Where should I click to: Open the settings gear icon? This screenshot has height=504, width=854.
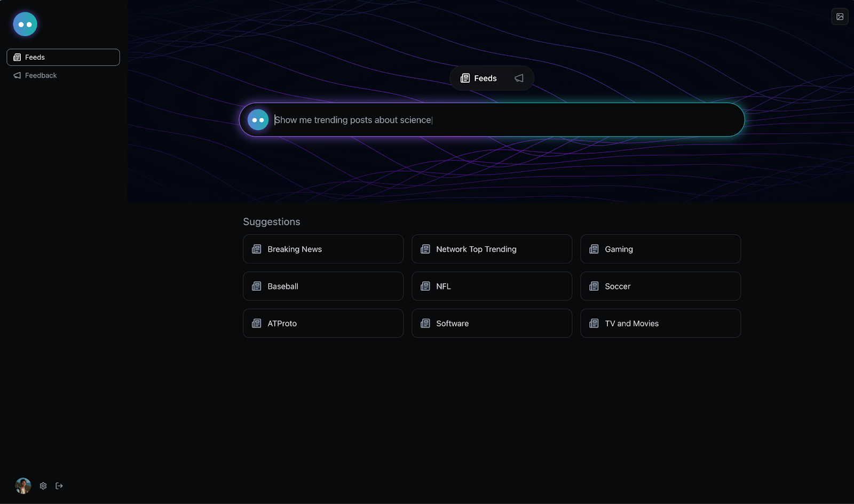pos(43,486)
